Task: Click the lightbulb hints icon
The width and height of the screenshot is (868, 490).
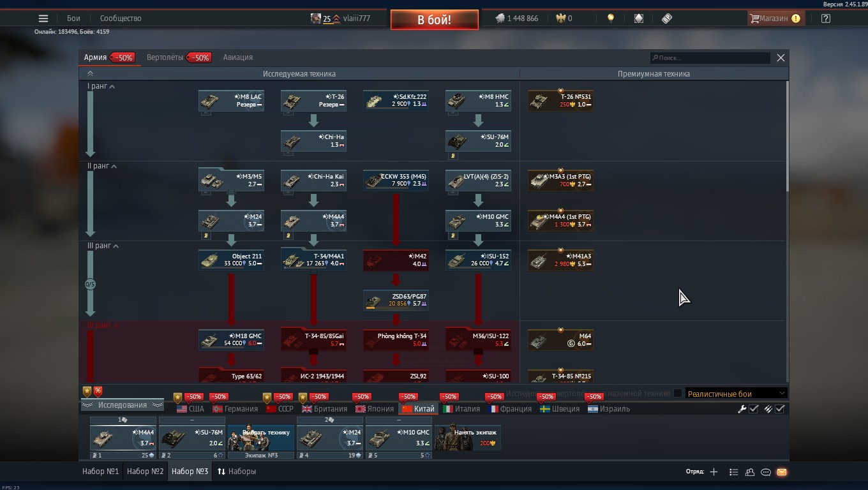Action: point(611,19)
